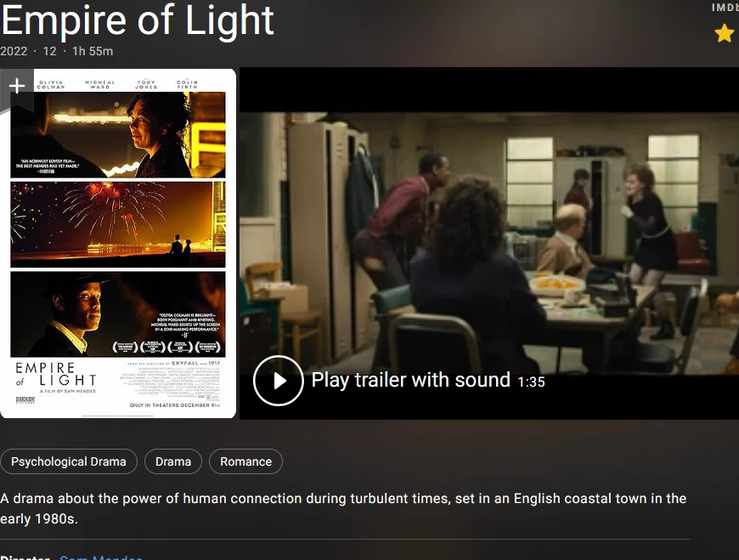Viewport: 739px width, 560px height.
Task: Click the circular play trailer button
Action: 278,381
